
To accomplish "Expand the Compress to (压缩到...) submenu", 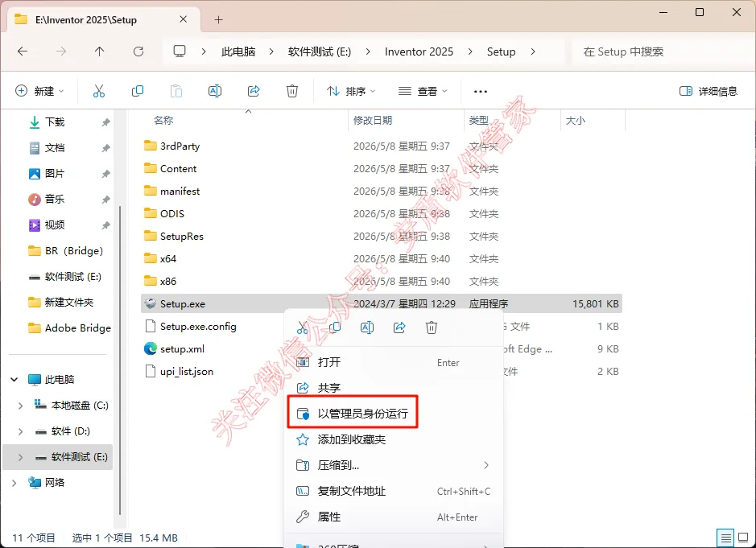I will pyautogui.click(x=486, y=465).
